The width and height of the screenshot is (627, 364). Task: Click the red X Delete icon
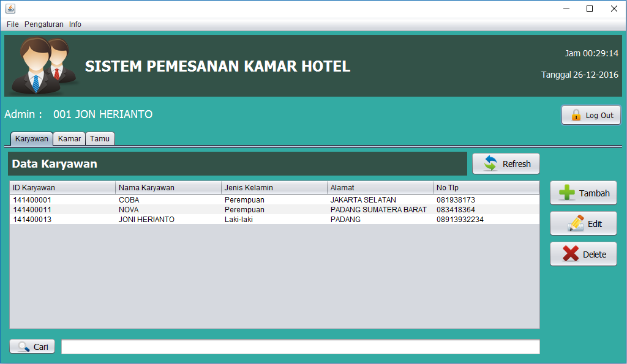[x=571, y=254]
